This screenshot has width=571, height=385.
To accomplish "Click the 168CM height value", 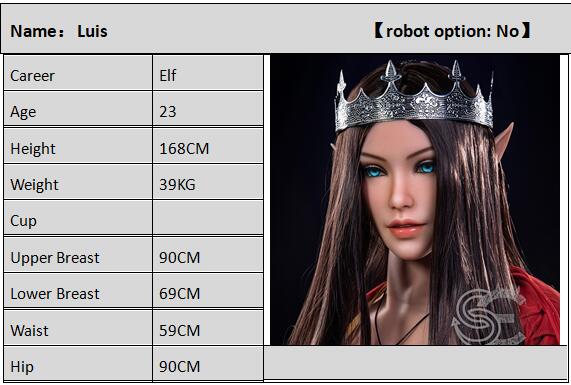I will 184,148.
